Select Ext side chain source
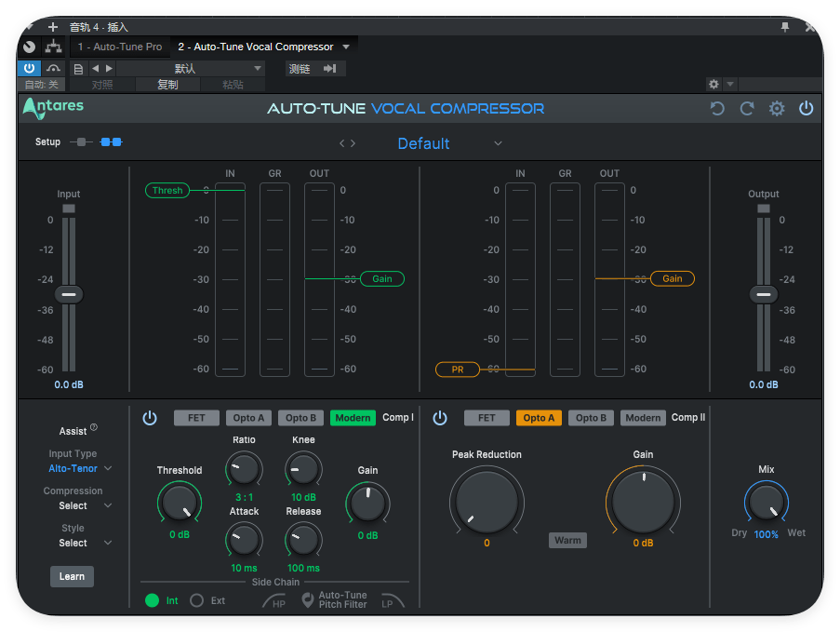Screen dimensions: 840x632 196,600
